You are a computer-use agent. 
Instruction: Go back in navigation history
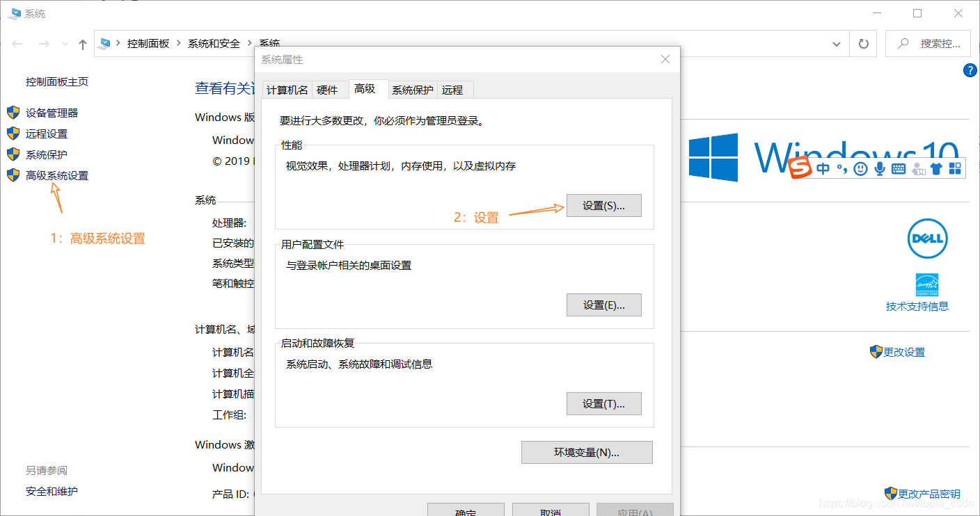[17, 44]
